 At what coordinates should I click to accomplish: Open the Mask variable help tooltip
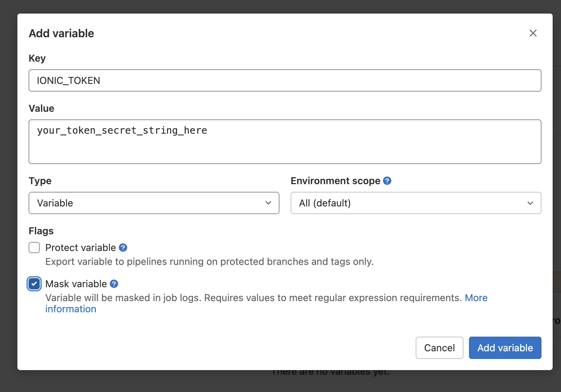coord(113,284)
